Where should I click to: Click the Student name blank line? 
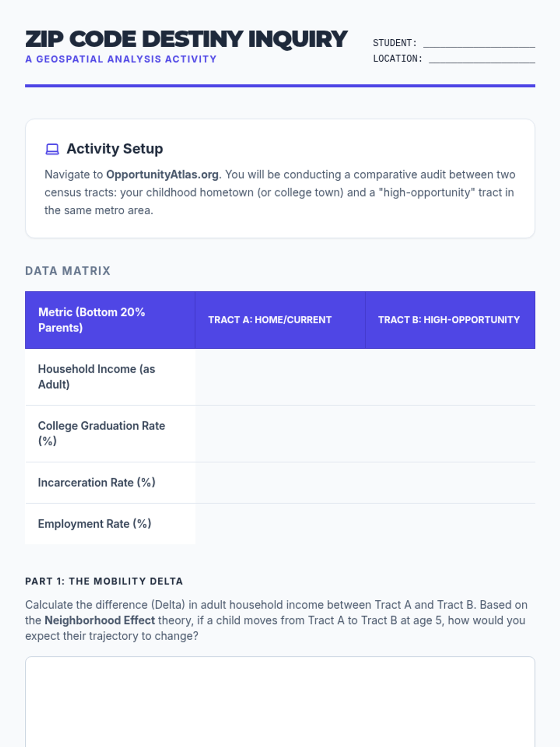(479, 43)
